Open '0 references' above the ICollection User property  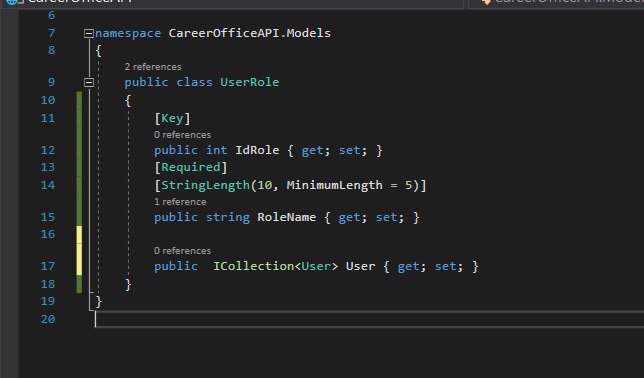[x=182, y=251]
